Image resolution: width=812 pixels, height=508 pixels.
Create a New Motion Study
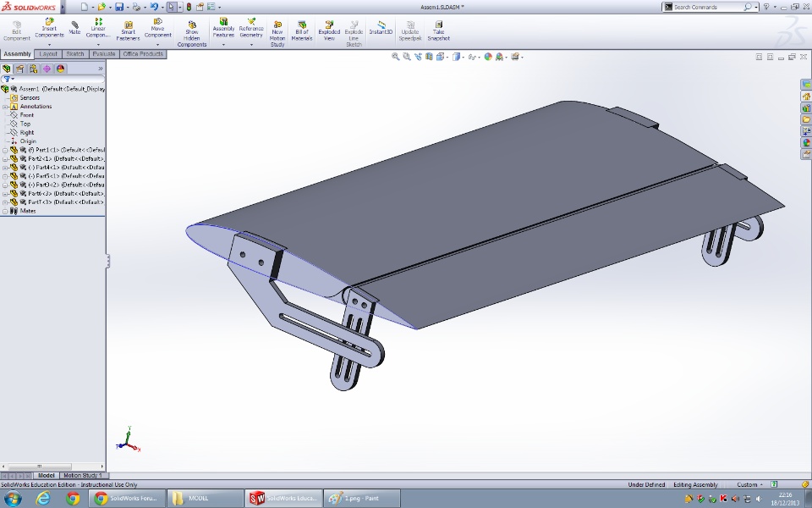tap(277, 34)
